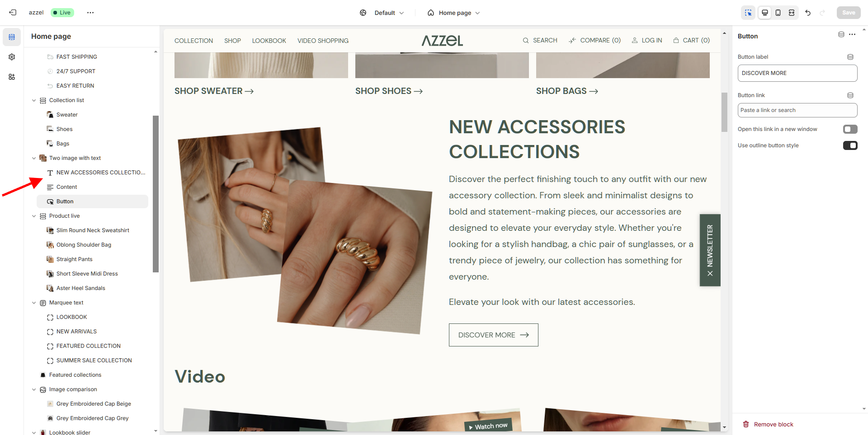Click the undo arrow icon
The image size is (868, 435).
[808, 13]
